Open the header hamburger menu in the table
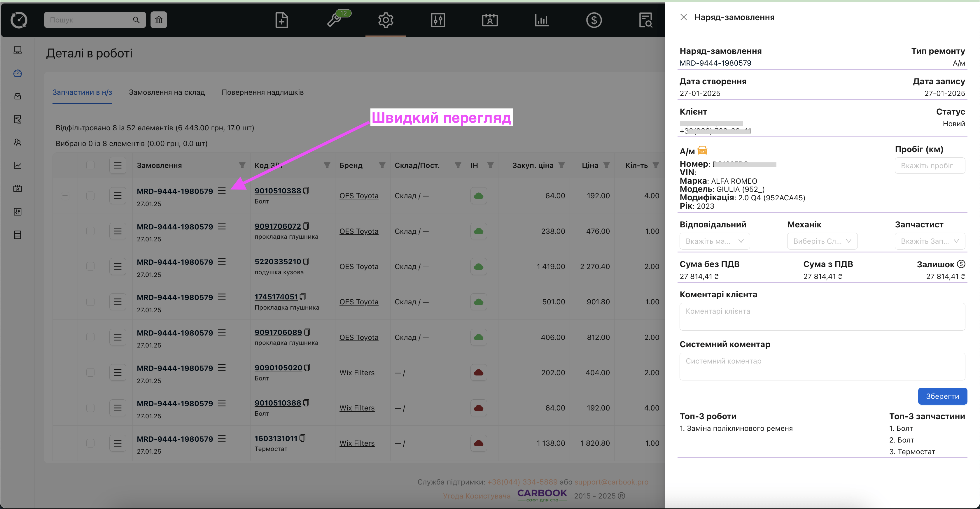The height and width of the screenshot is (509, 980). pyautogui.click(x=118, y=165)
